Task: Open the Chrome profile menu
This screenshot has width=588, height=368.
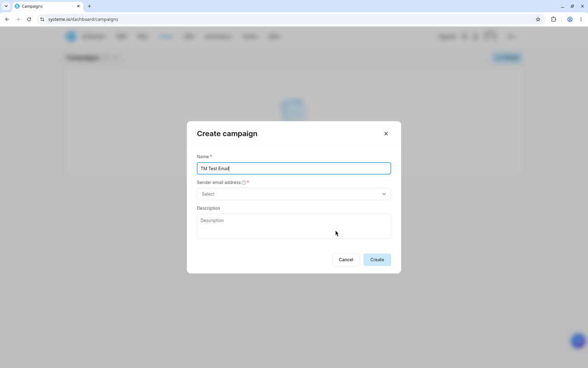Action: [x=570, y=19]
